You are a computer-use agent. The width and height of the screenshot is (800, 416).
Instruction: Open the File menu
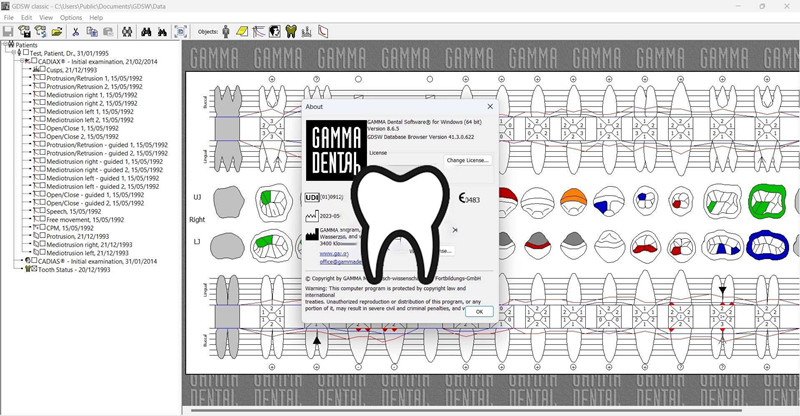(x=9, y=17)
